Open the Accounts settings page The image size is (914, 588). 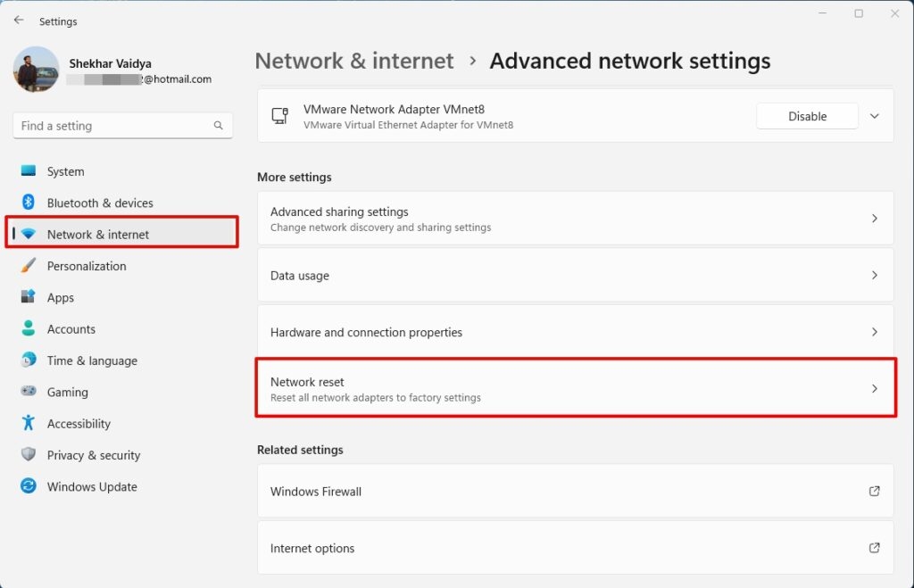click(122, 328)
